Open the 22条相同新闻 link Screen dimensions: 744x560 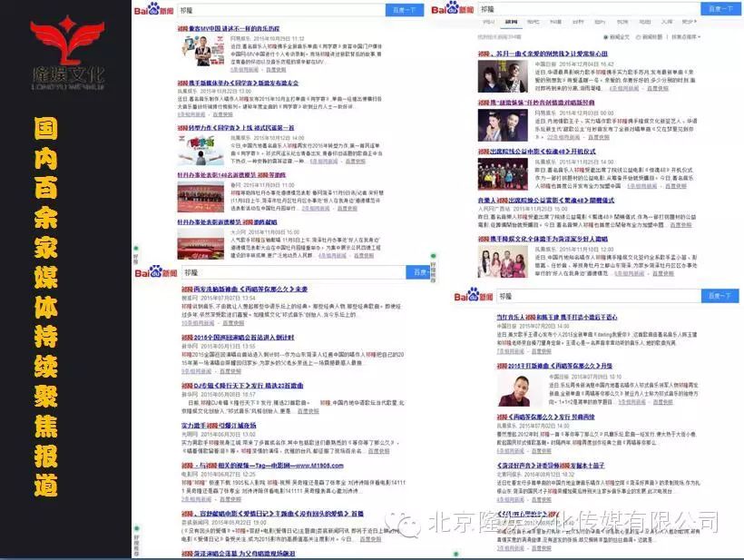click(563, 137)
